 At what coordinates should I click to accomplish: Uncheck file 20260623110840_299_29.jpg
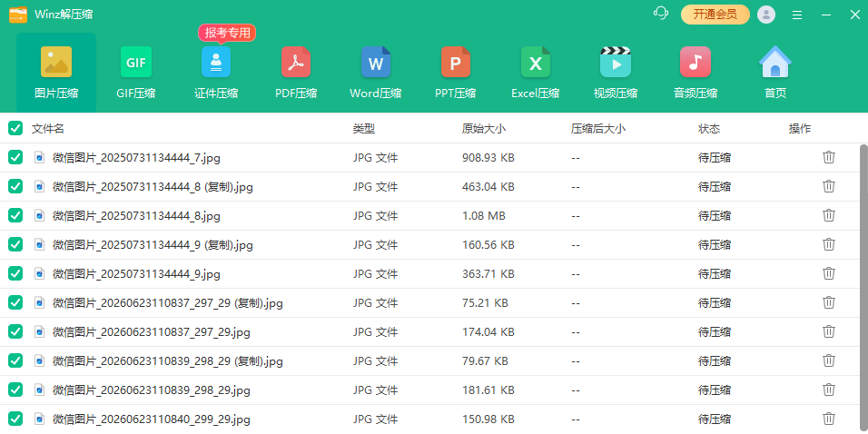[x=15, y=419]
